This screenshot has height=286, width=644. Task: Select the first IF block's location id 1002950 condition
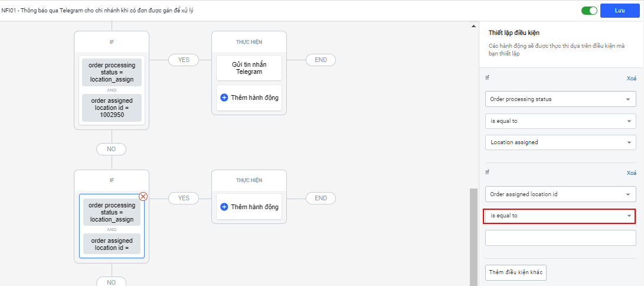tap(112, 109)
